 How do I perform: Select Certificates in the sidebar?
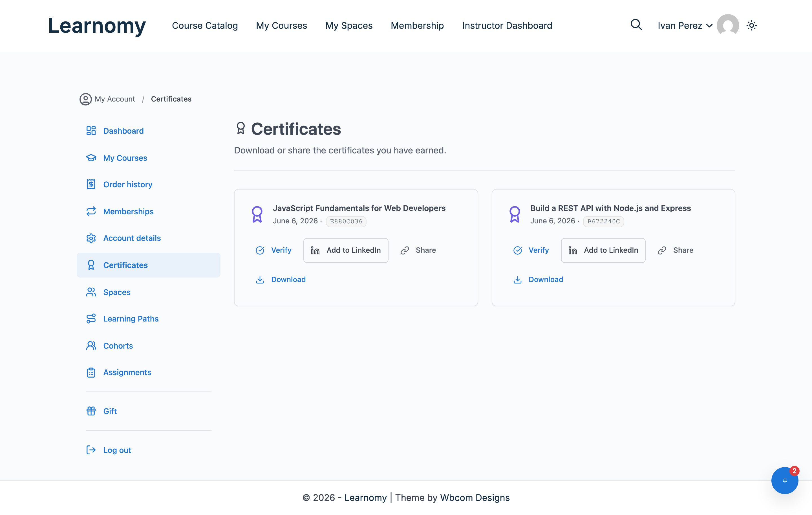[x=148, y=265]
